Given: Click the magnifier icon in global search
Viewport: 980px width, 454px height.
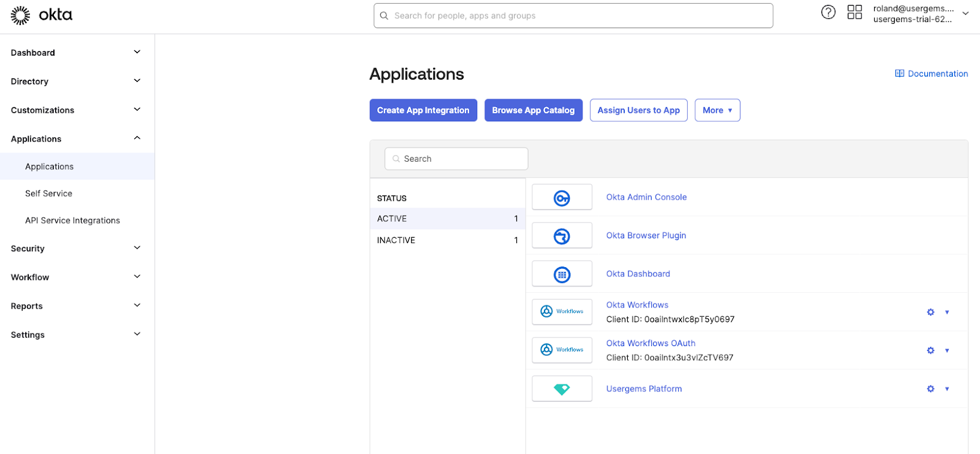Looking at the screenshot, I should pyautogui.click(x=384, y=16).
